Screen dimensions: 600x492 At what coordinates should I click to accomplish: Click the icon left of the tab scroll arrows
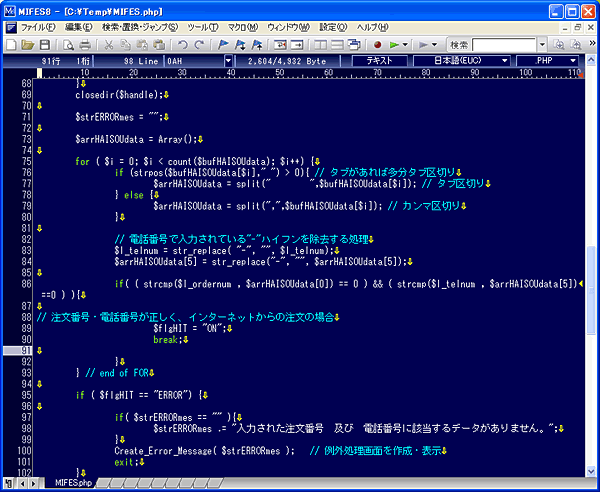[x=9, y=483]
